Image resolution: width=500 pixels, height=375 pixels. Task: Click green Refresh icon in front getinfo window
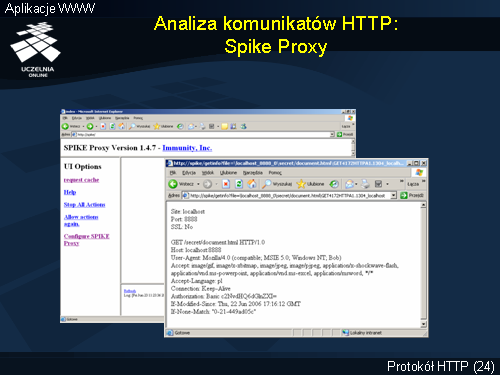coord(239,184)
